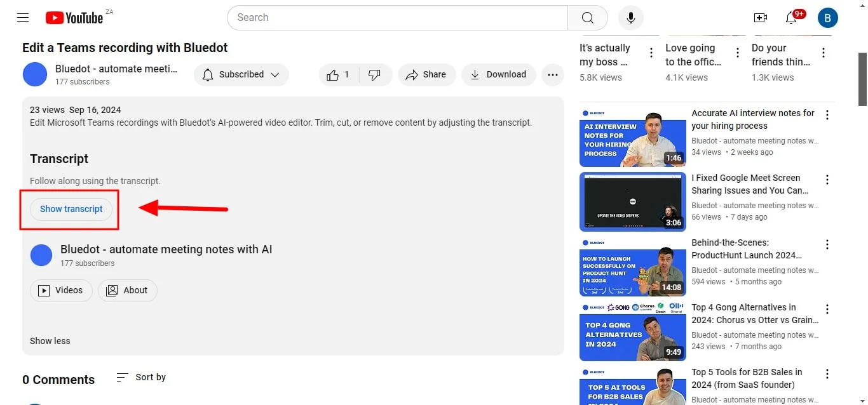Like the video with thumbs up
Image resolution: width=868 pixels, height=405 pixels.
(339, 75)
